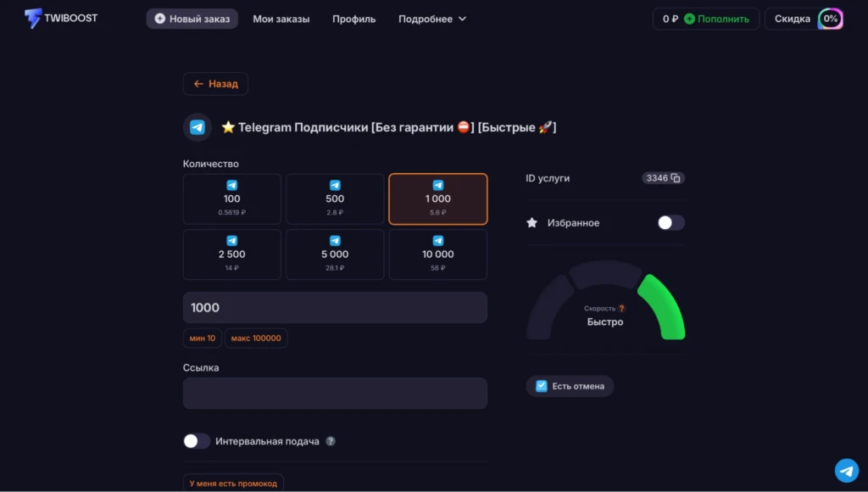Click the green plus icon near Пополнить
Screen dimensions: 868x492
click(x=689, y=19)
